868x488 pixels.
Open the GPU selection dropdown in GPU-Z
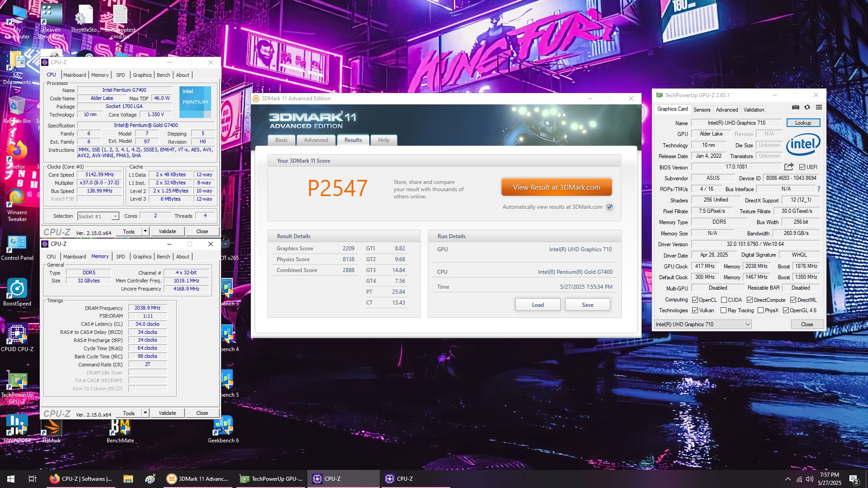coord(703,324)
